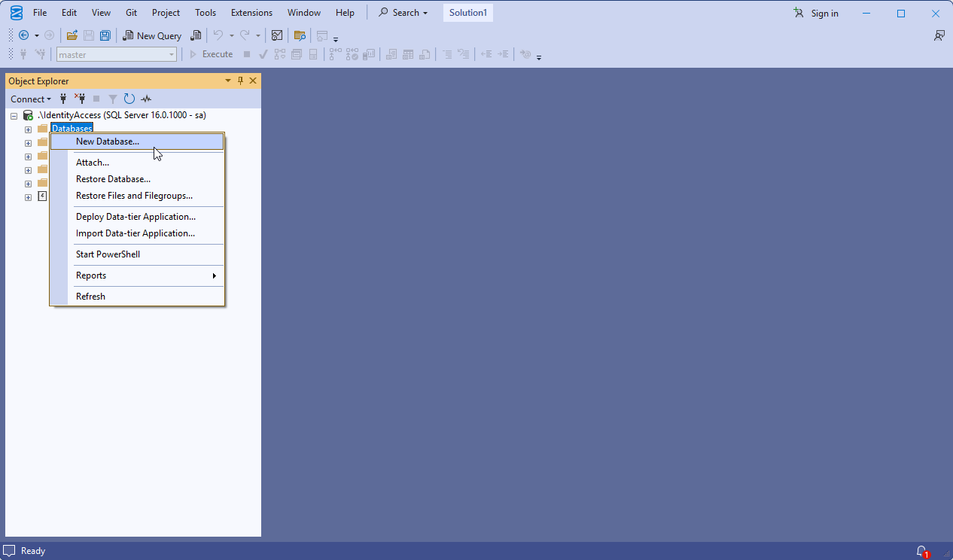Open the Redo history dropdown arrow
Screen dimensions: 953x560
258,35
